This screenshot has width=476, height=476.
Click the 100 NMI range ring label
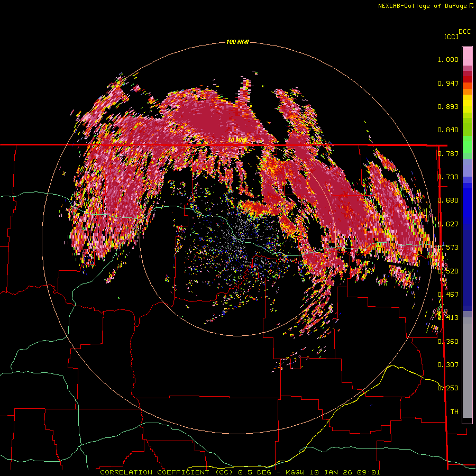[237, 42]
